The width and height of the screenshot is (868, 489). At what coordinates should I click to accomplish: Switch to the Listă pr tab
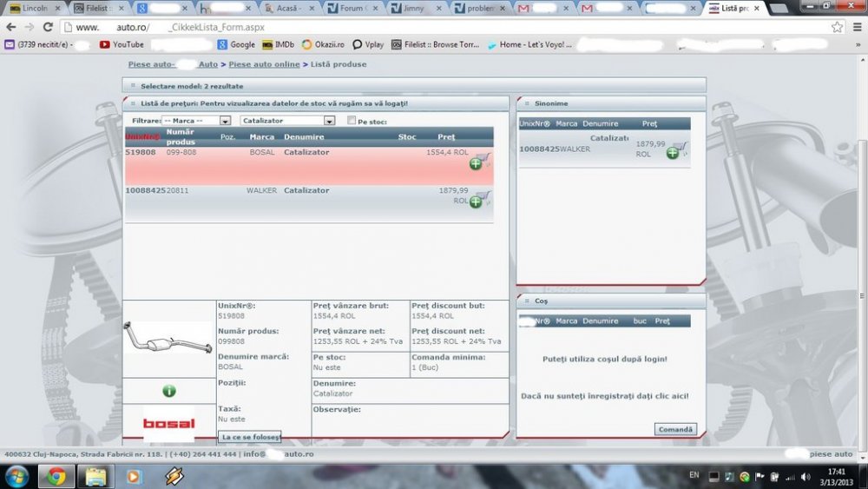click(733, 9)
